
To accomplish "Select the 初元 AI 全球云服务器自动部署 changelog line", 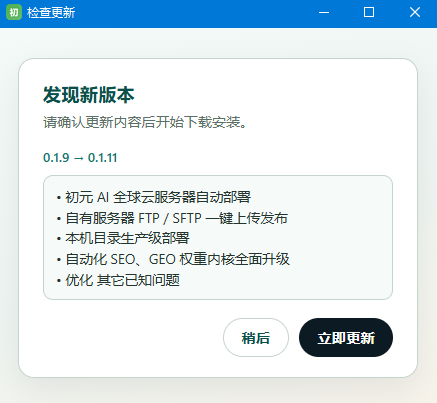I will (x=158, y=197).
